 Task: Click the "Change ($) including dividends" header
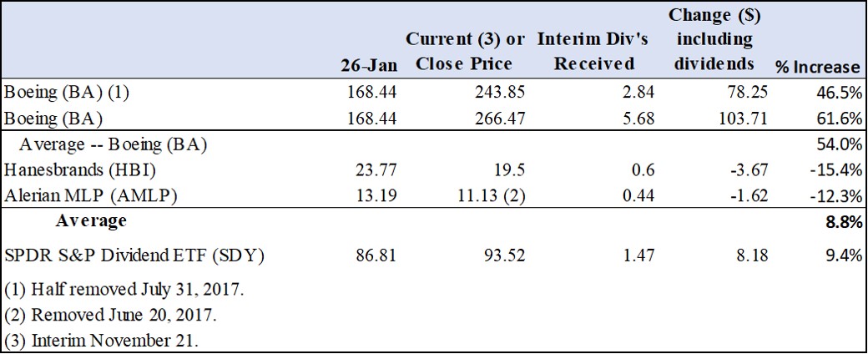pos(714,38)
